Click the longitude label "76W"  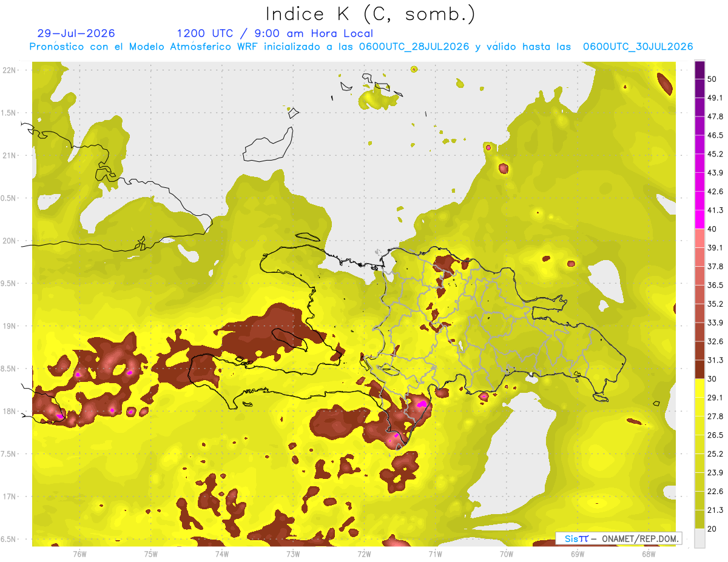pyautogui.click(x=79, y=554)
